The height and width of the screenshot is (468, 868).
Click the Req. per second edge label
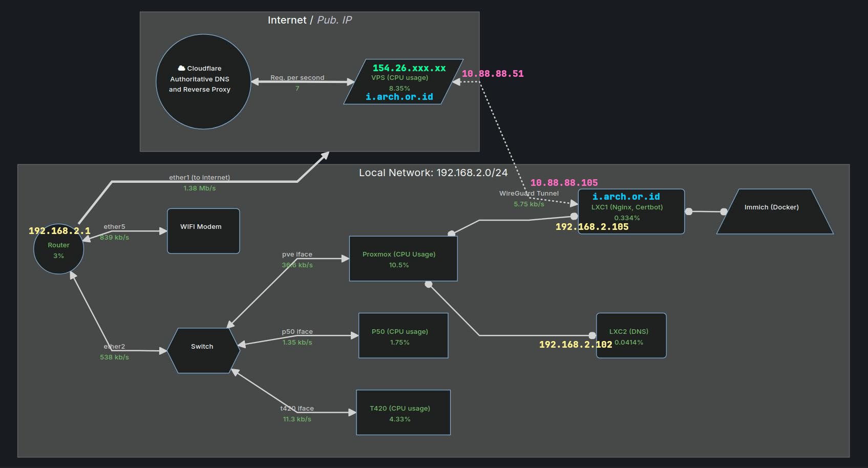(298, 78)
